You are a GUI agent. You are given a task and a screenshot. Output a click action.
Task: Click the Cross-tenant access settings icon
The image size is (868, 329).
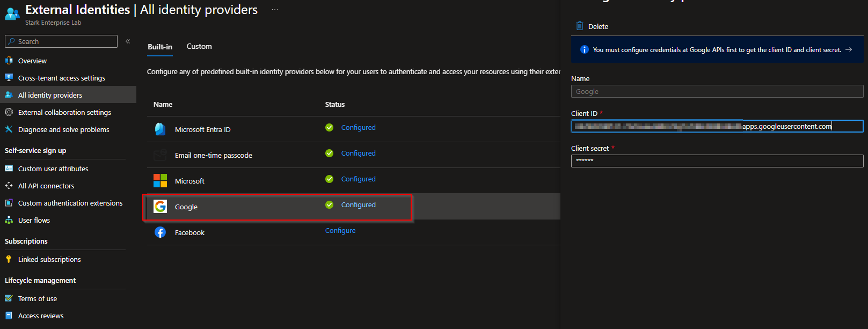pos(9,78)
